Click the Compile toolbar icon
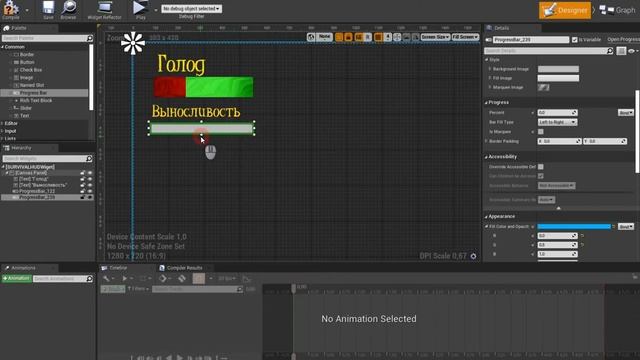Viewport: 640px width, 360px height. [11, 10]
